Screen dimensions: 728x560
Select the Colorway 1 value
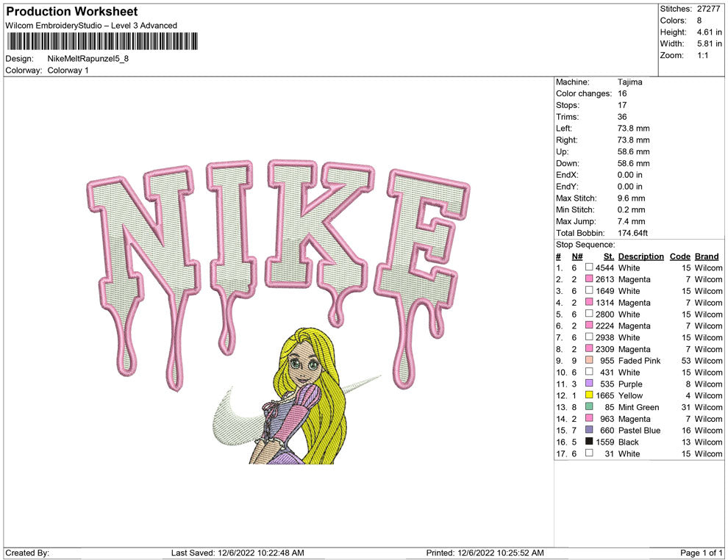(68, 71)
